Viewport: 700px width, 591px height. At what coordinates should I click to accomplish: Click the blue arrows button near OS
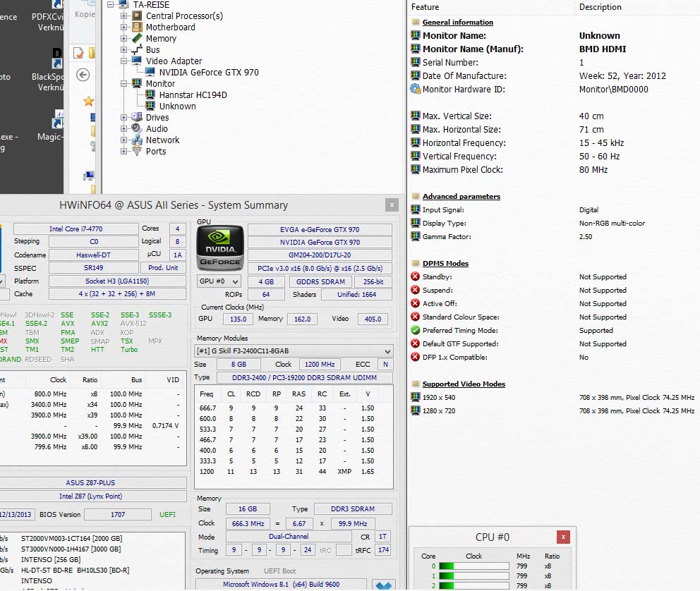(383, 585)
